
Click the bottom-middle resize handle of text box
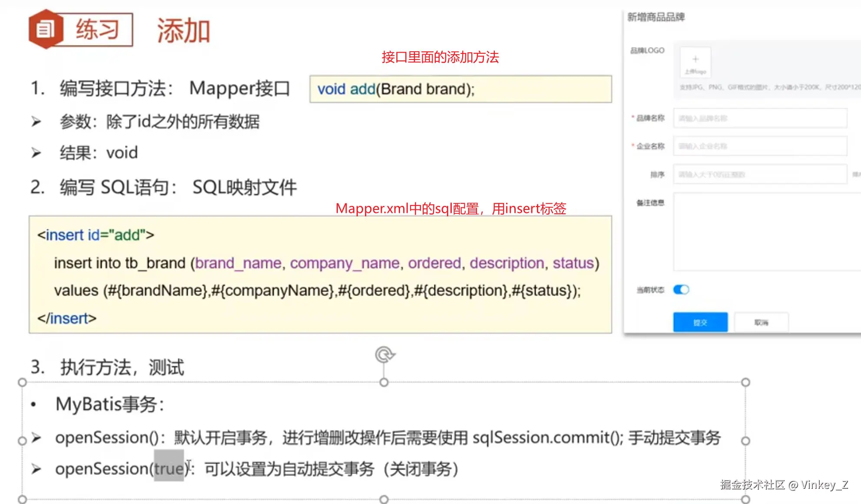click(x=384, y=499)
